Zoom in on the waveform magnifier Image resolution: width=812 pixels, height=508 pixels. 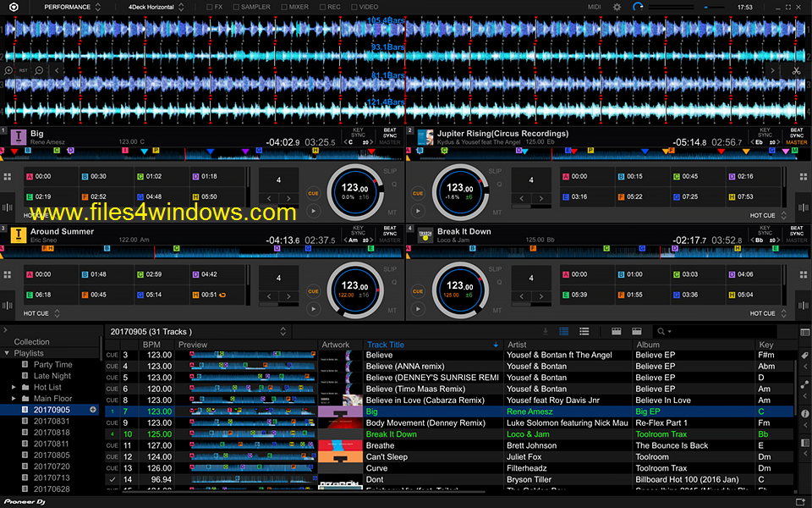coord(8,70)
